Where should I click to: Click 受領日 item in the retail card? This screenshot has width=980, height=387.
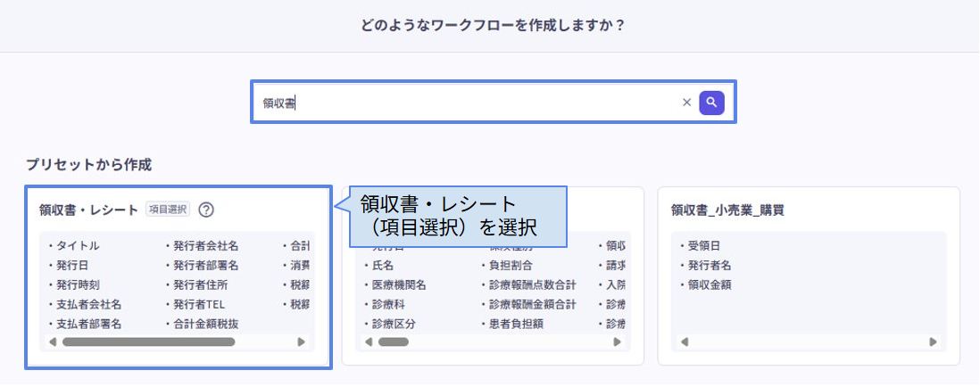[x=702, y=245]
